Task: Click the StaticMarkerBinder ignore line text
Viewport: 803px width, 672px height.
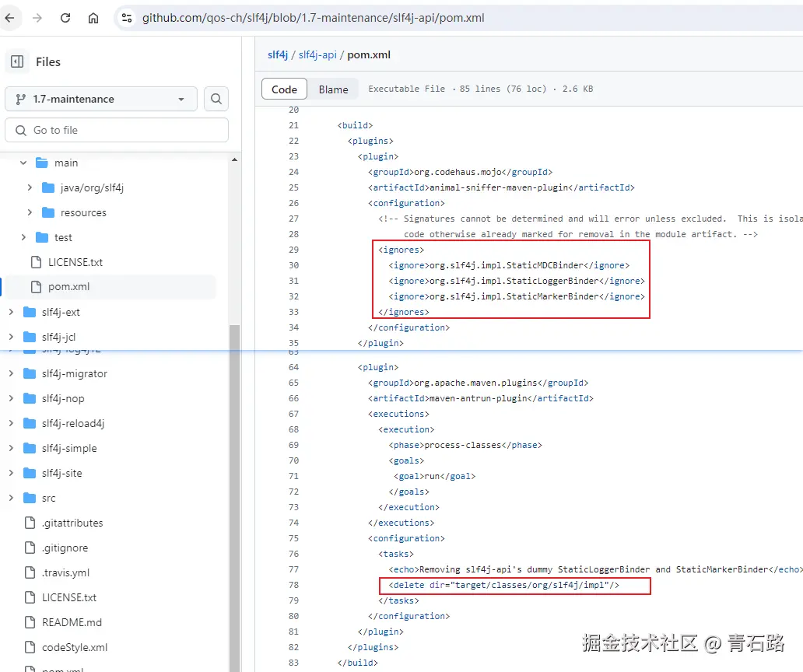Action: click(x=516, y=296)
